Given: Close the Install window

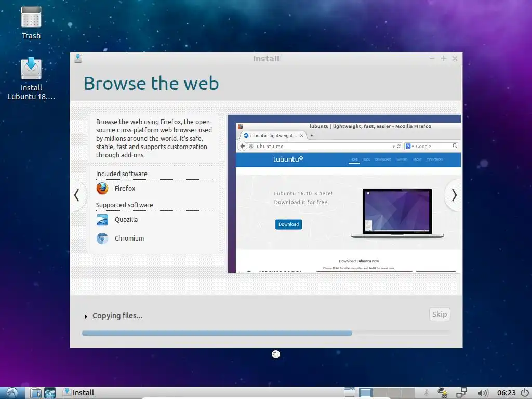Looking at the screenshot, I should 455,58.
